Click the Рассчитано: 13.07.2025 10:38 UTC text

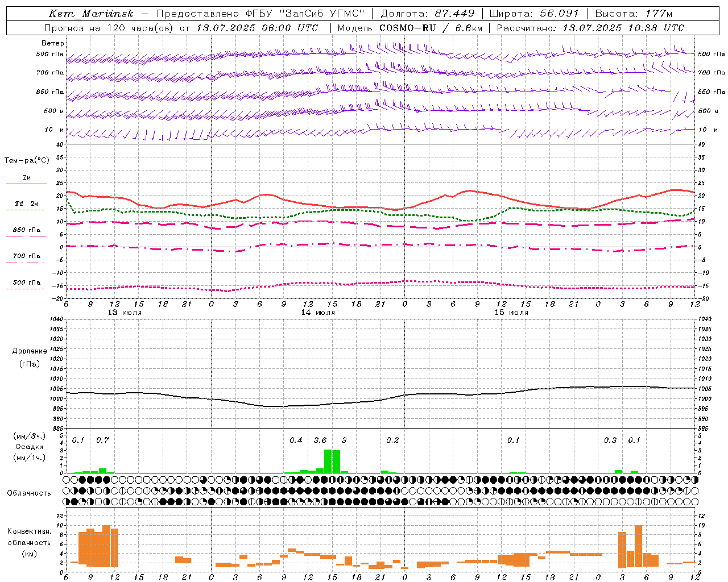tap(590, 28)
